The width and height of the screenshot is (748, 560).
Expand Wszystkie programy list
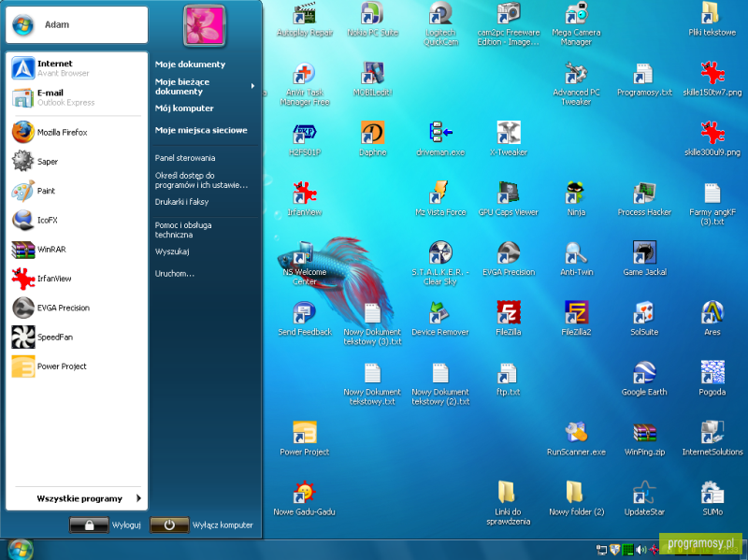coord(89,498)
